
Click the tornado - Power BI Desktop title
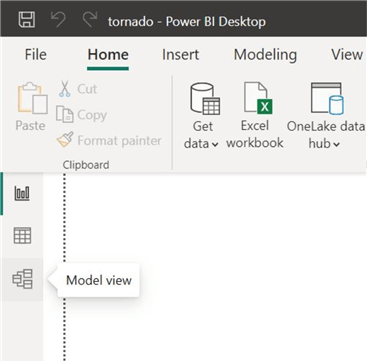(187, 21)
